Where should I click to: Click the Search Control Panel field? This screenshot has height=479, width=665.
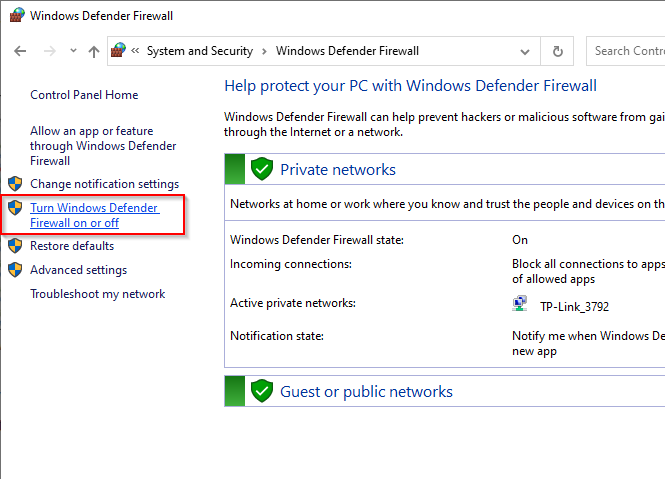tap(626, 51)
